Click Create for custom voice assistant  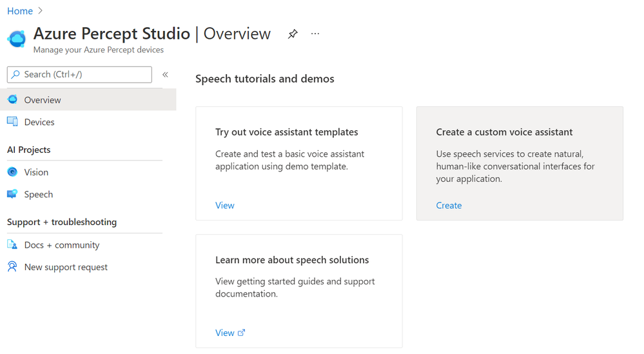(449, 205)
